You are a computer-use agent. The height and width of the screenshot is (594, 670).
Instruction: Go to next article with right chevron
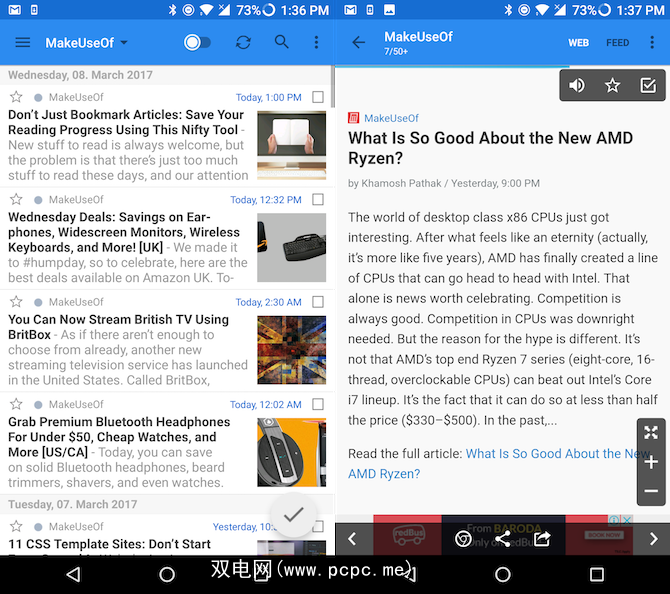[x=653, y=539]
